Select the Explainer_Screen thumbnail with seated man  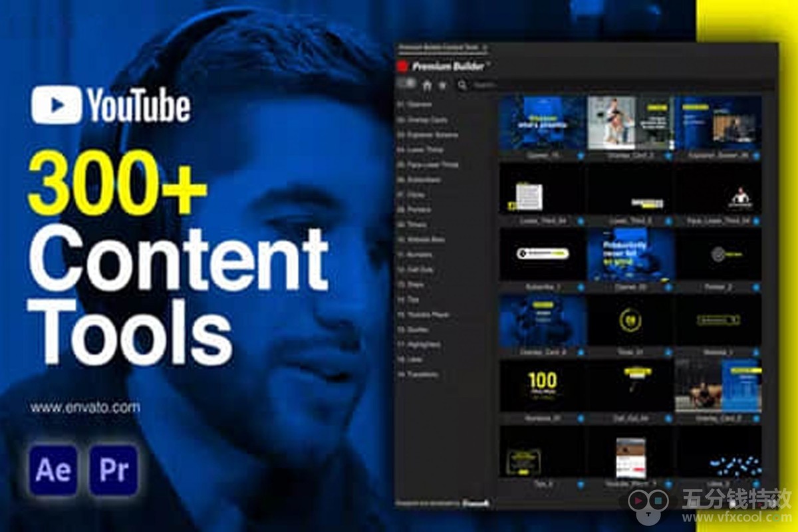coord(718,123)
